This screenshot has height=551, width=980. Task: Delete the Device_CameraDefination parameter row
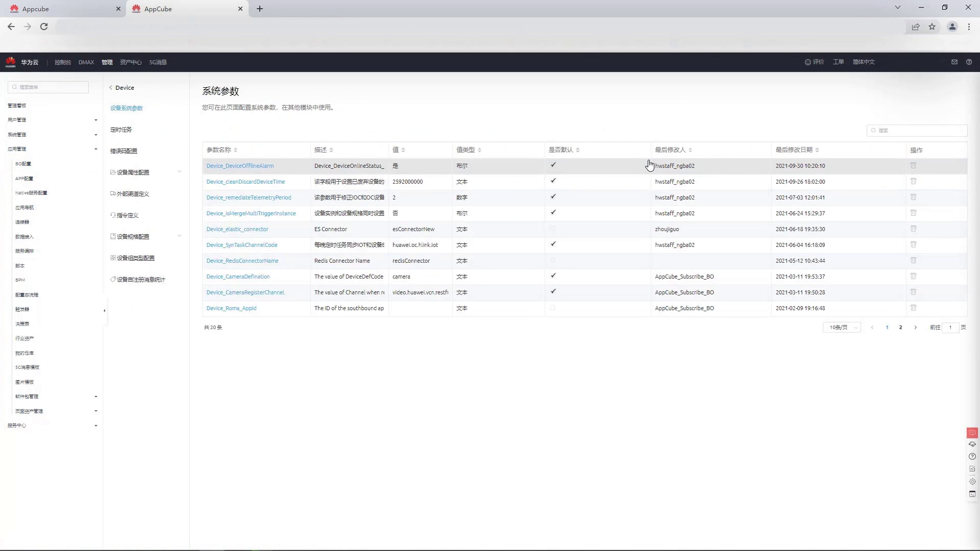914,276
